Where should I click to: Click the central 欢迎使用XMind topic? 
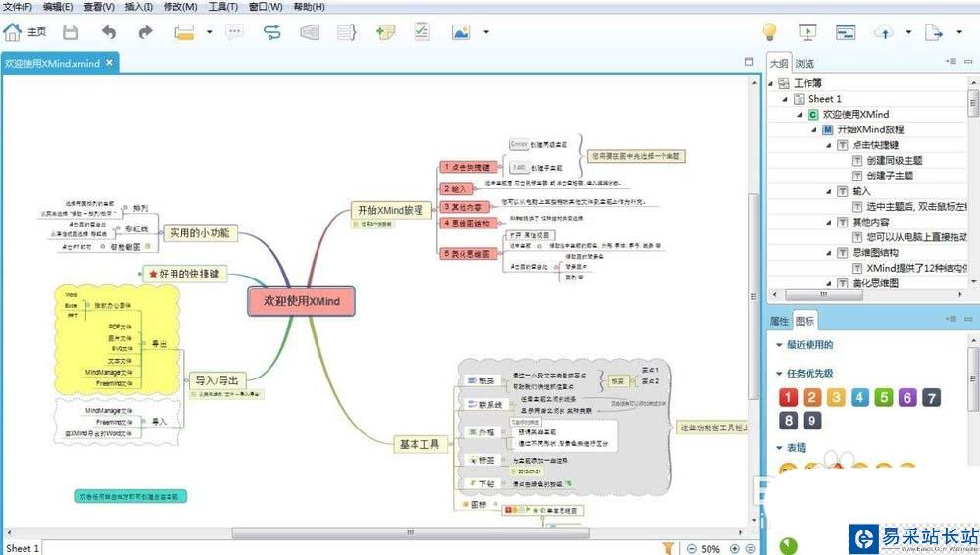click(x=301, y=301)
